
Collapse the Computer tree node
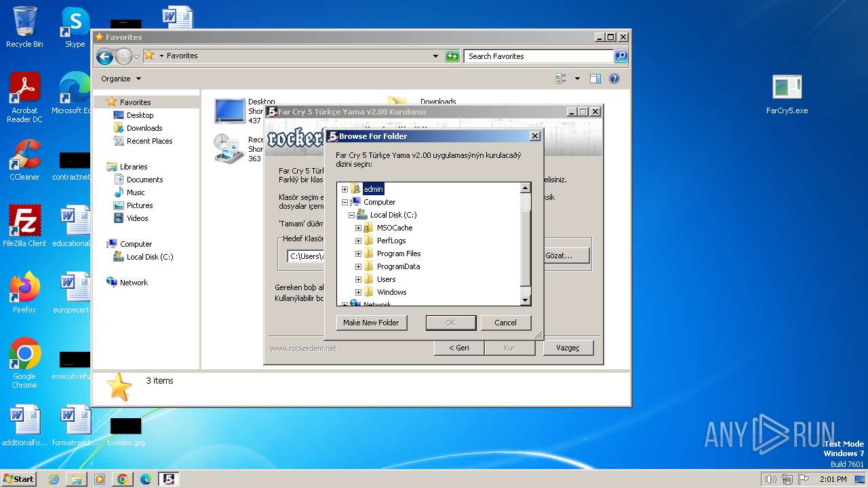(344, 202)
